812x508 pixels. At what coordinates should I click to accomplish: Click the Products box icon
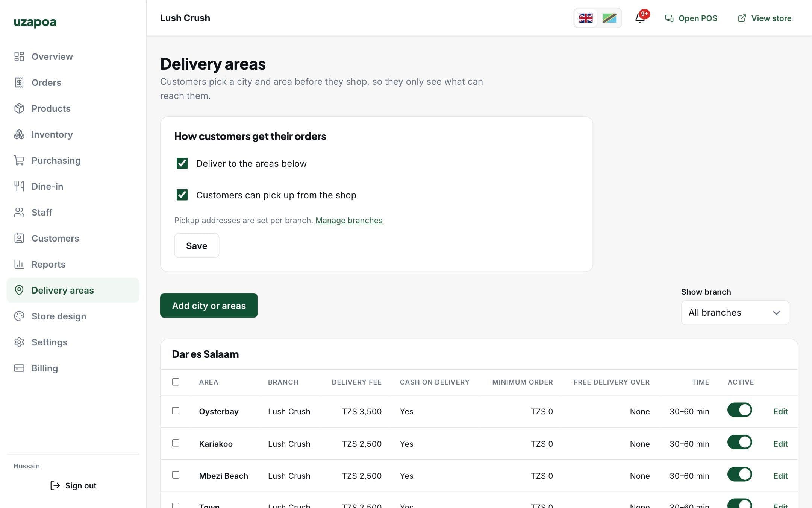(x=19, y=108)
